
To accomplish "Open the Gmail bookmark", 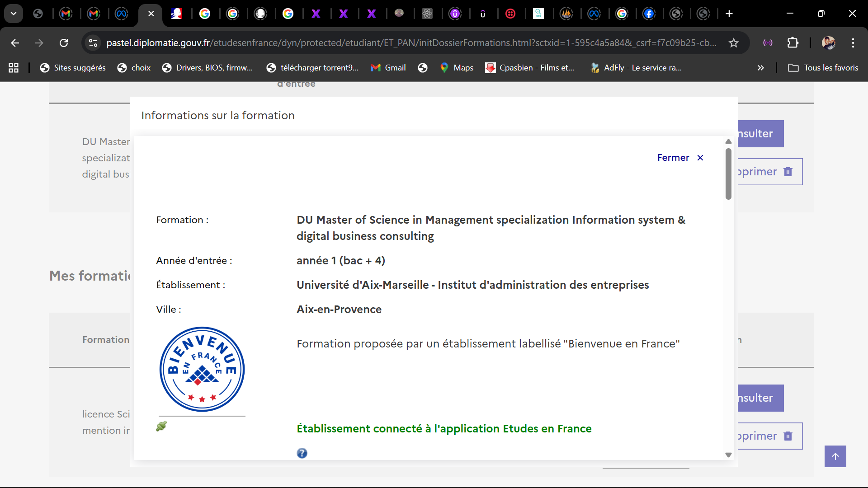I will pos(388,68).
